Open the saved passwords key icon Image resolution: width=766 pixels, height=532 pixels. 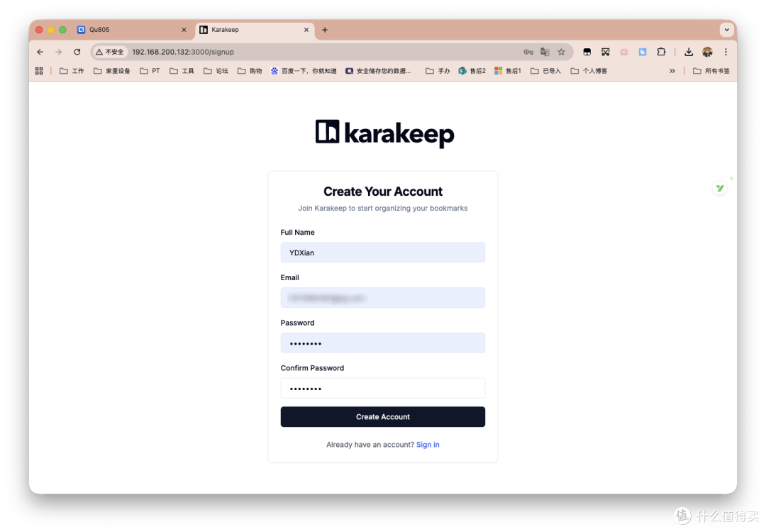[528, 52]
